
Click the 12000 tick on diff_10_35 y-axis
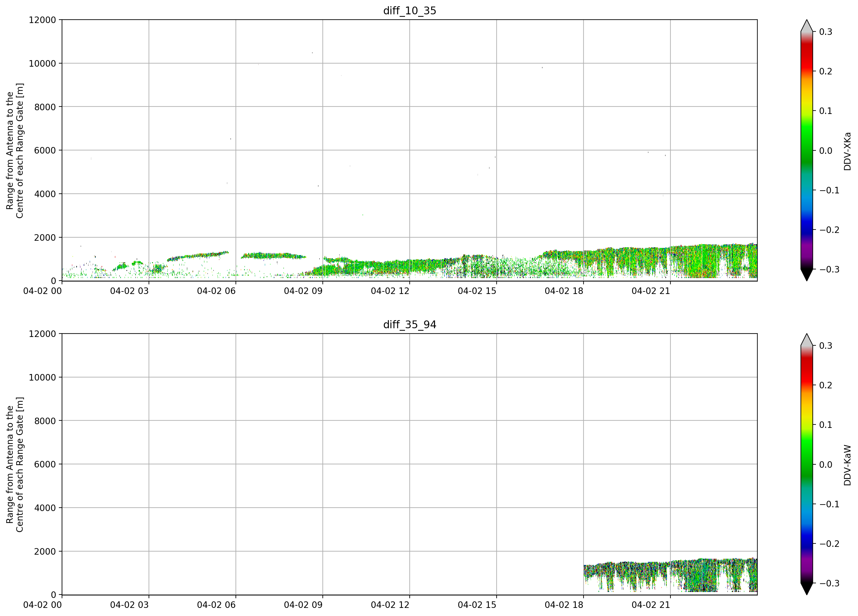[x=42, y=20]
